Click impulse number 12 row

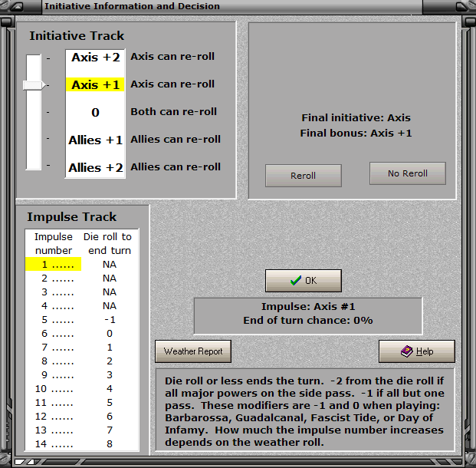point(82,417)
